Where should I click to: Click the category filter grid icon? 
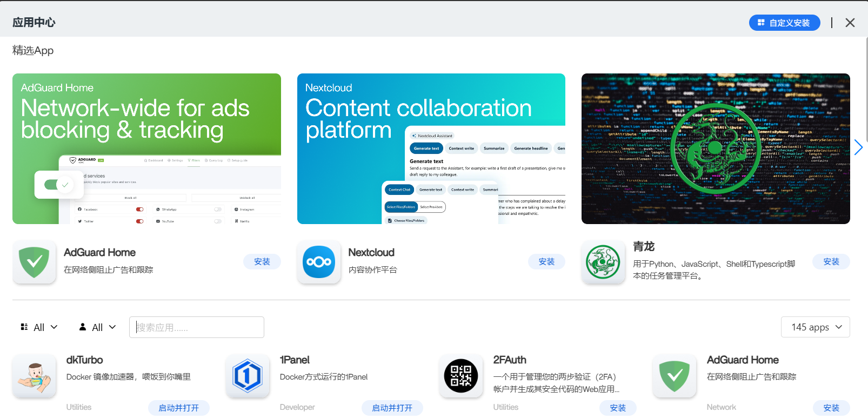[x=24, y=327]
